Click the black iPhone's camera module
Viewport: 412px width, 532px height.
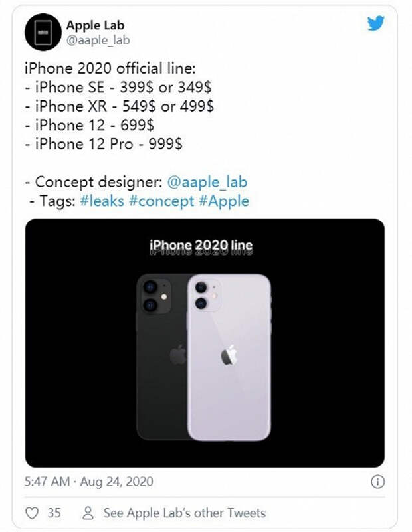[154, 295]
